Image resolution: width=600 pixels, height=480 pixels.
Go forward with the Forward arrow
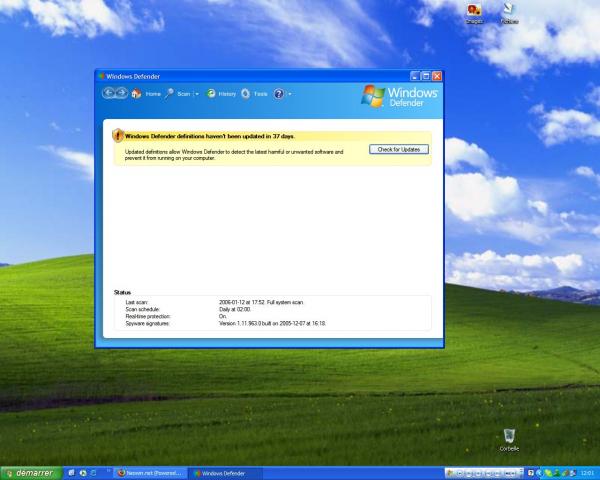(x=122, y=93)
